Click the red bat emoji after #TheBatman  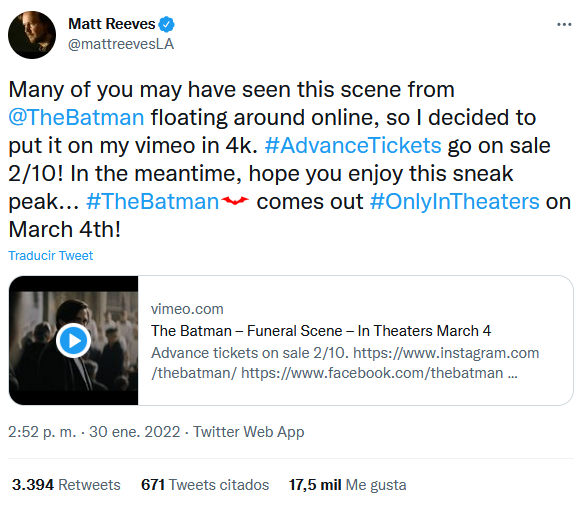click(x=235, y=201)
